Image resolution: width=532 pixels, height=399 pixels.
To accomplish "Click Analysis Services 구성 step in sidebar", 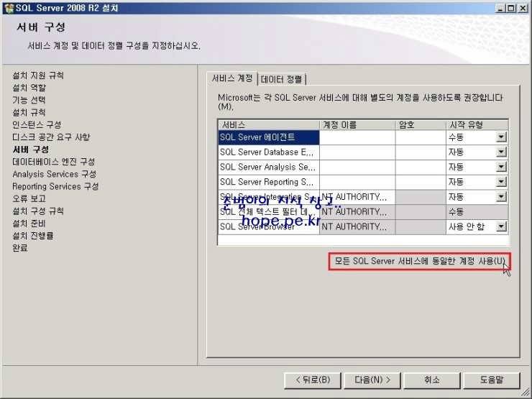I will 55,174.
